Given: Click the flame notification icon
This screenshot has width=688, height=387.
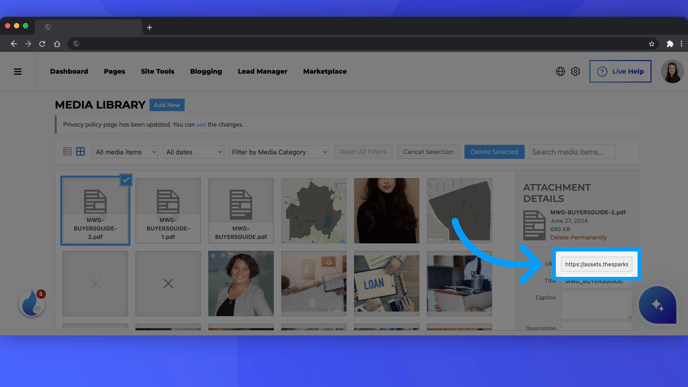Looking at the screenshot, I should [32, 303].
